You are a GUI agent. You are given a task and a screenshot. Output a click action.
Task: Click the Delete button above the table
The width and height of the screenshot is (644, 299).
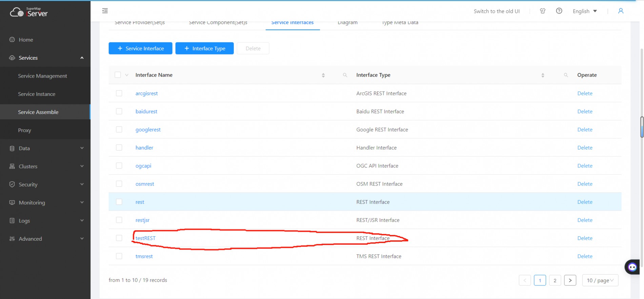253,48
